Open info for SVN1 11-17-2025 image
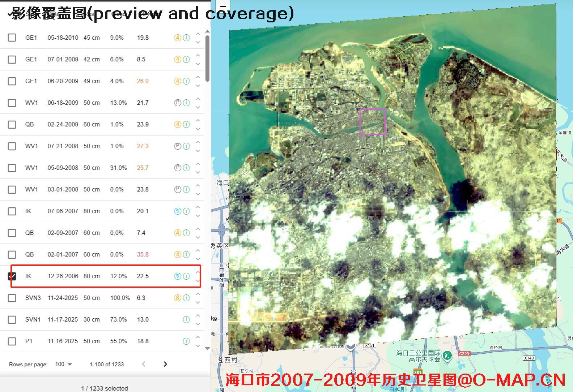The width and height of the screenshot is (573, 392). pos(186,319)
